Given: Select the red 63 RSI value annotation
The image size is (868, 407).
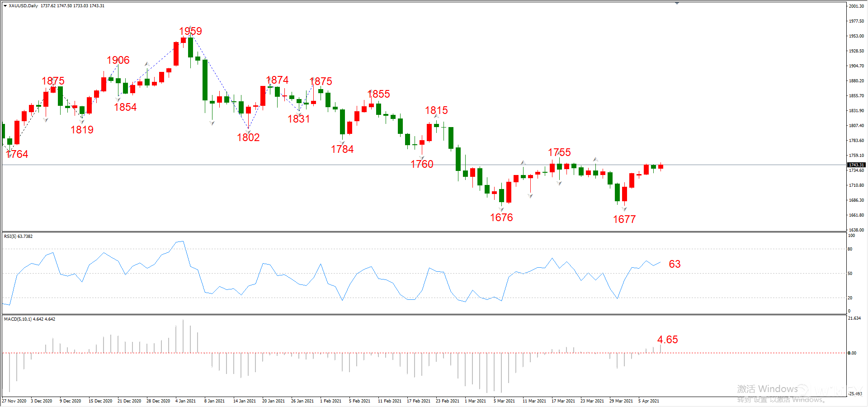Looking at the screenshot, I should point(675,264).
